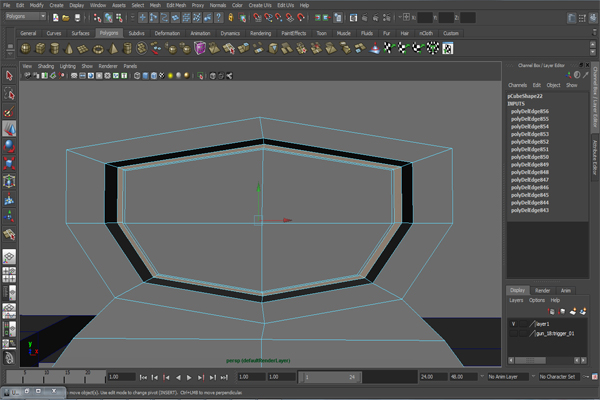Create a polygon sphere from the shelf
Image resolution: width=600 pixels, height=400 pixels.
26,49
